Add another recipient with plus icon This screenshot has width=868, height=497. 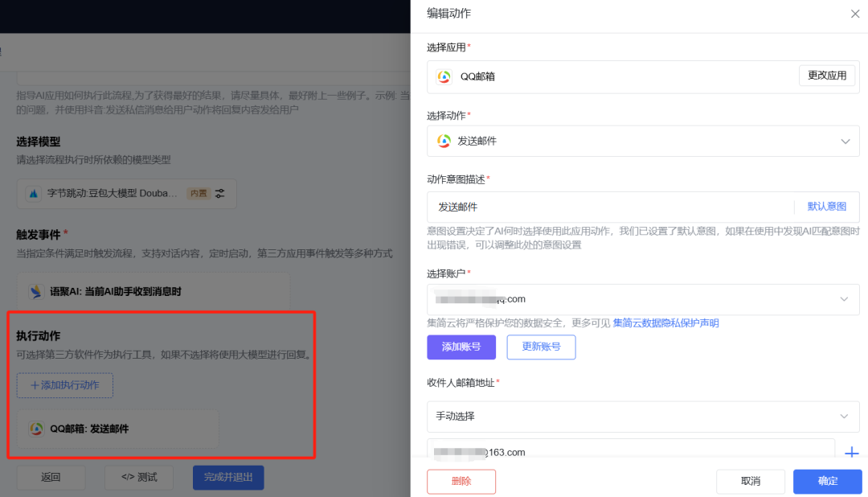point(851,452)
